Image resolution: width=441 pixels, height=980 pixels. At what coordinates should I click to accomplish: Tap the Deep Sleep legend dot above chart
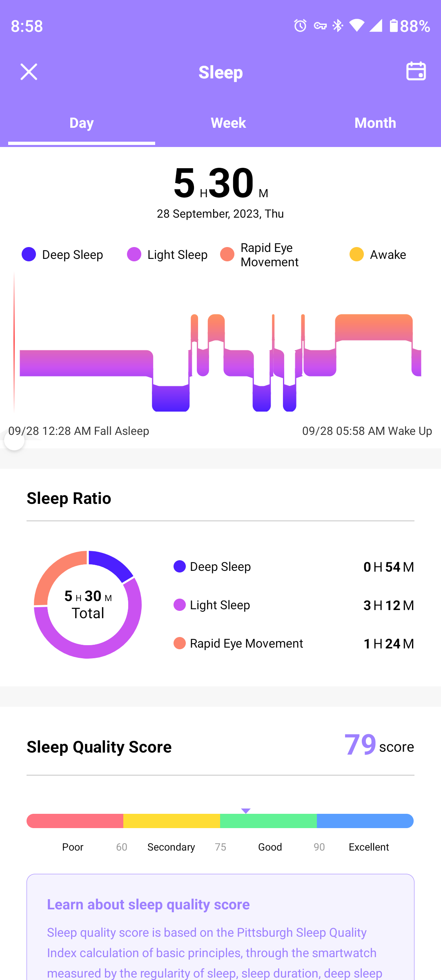click(x=29, y=254)
